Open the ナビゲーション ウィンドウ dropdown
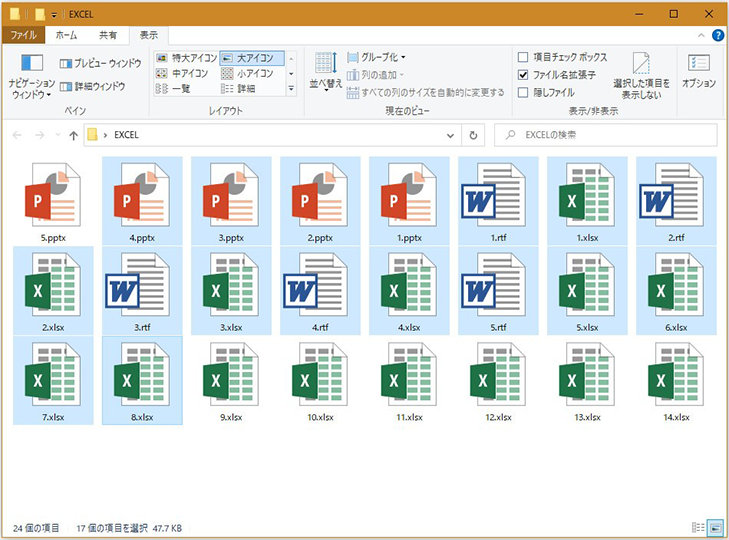729x540 pixels. pos(32,76)
